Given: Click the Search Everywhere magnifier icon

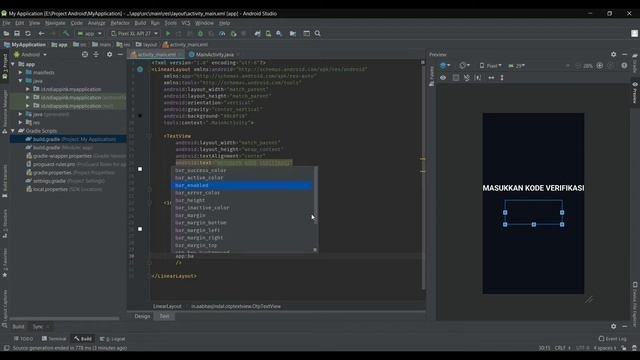Looking at the screenshot, I should (x=318, y=33).
